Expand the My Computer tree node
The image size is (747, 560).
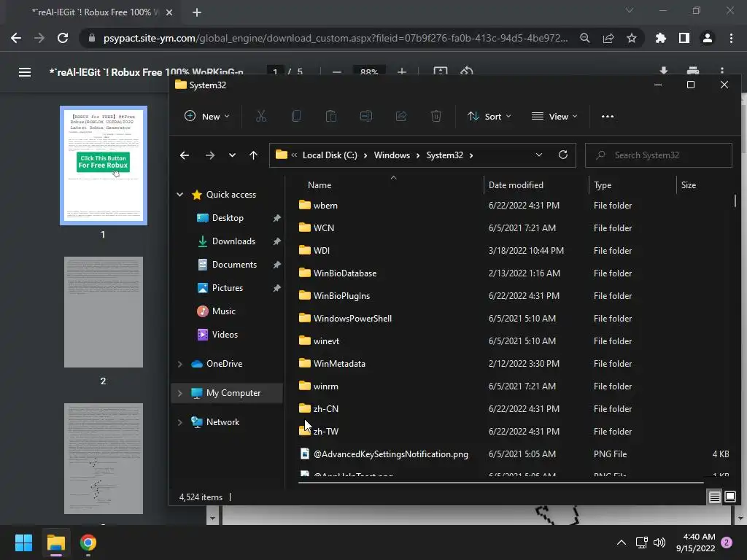(180, 393)
